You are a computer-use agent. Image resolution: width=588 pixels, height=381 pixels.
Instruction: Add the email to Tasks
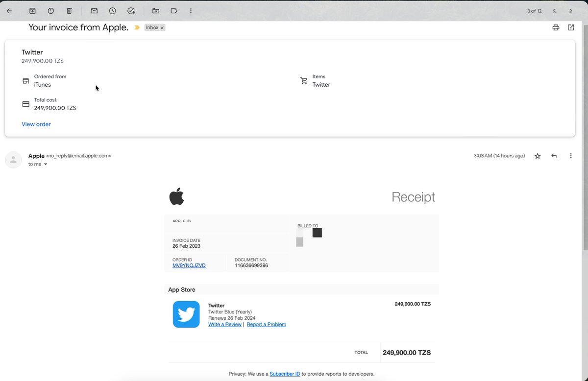tap(131, 11)
